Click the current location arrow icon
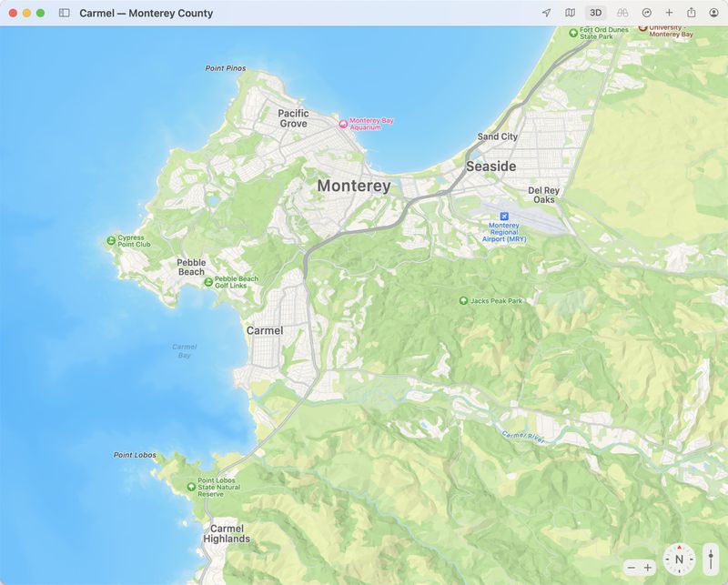 coord(547,13)
